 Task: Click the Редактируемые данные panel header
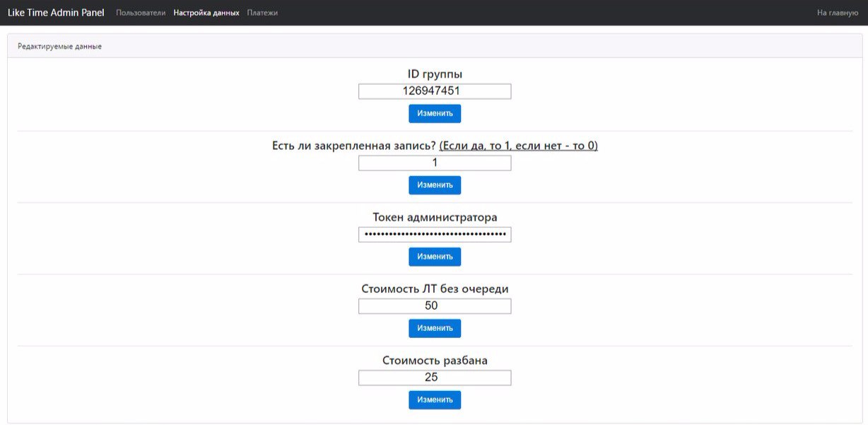pyautogui.click(x=60, y=47)
